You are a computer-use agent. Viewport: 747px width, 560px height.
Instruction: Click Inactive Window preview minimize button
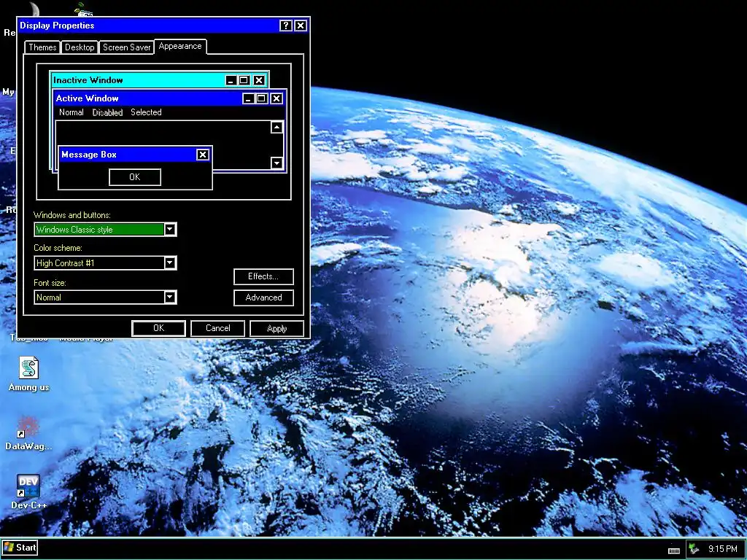coord(231,80)
